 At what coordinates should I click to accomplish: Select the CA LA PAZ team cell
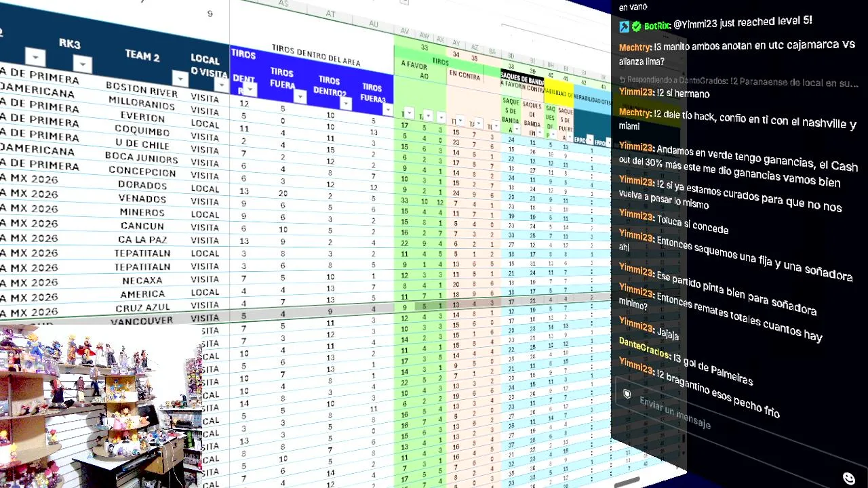tap(142, 239)
